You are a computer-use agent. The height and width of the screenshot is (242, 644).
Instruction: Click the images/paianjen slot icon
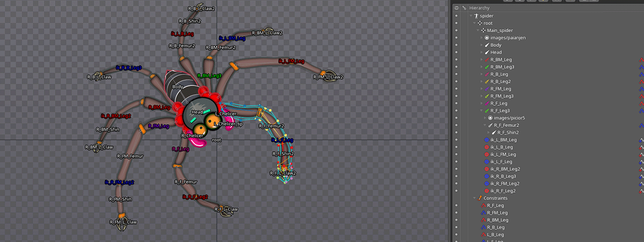[487, 38]
